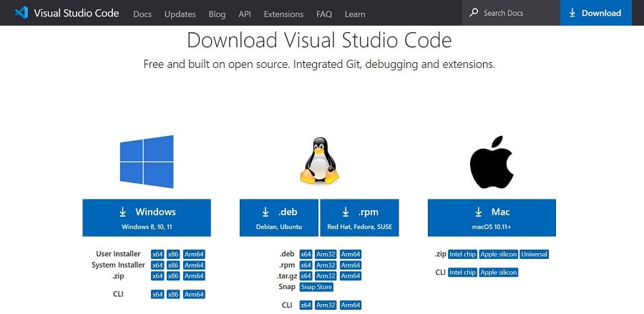Click the Linux Tux penguin image

click(x=320, y=160)
